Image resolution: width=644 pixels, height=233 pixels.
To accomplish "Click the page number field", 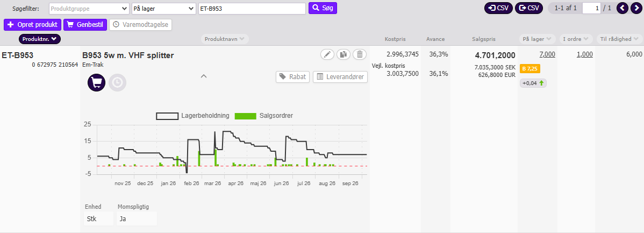I will (x=591, y=8).
